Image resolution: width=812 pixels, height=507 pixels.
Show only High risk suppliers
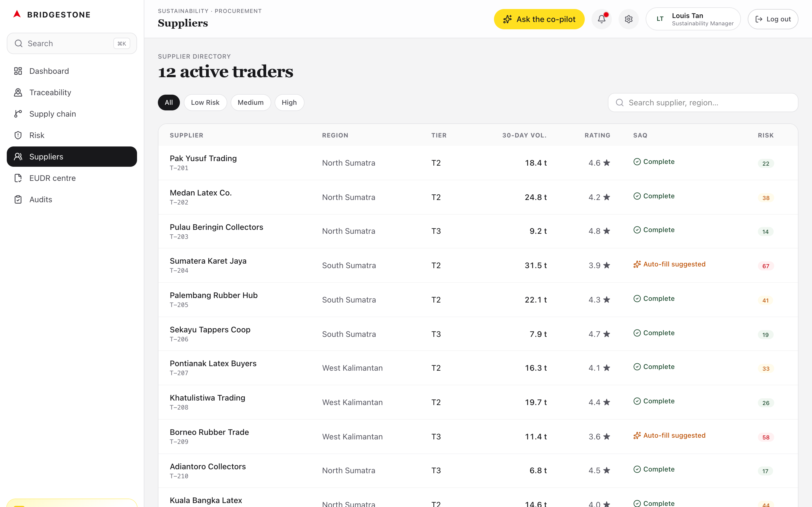pyautogui.click(x=289, y=103)
